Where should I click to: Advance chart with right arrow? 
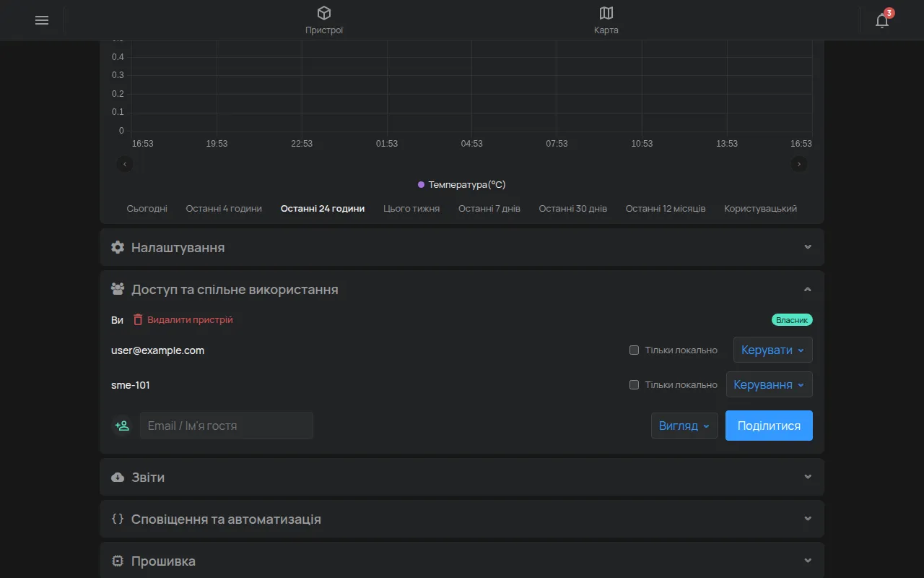799,164
